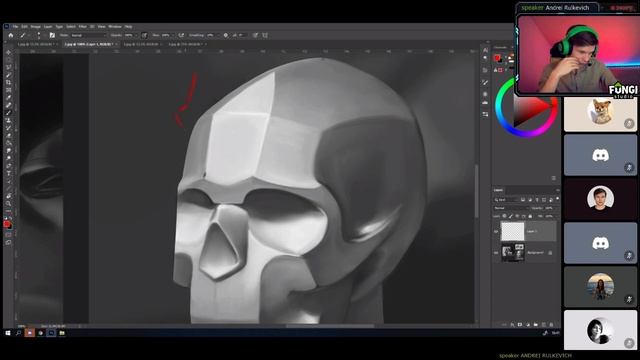Pick a shade inside the color triangle
This screenshot has height=360, width=640.
[531, 108]
